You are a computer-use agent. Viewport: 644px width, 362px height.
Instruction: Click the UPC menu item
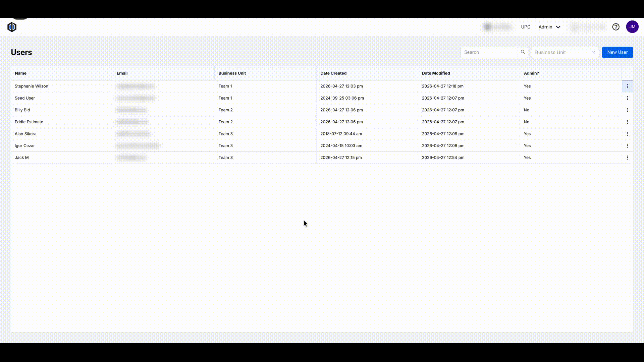(526, 27)
